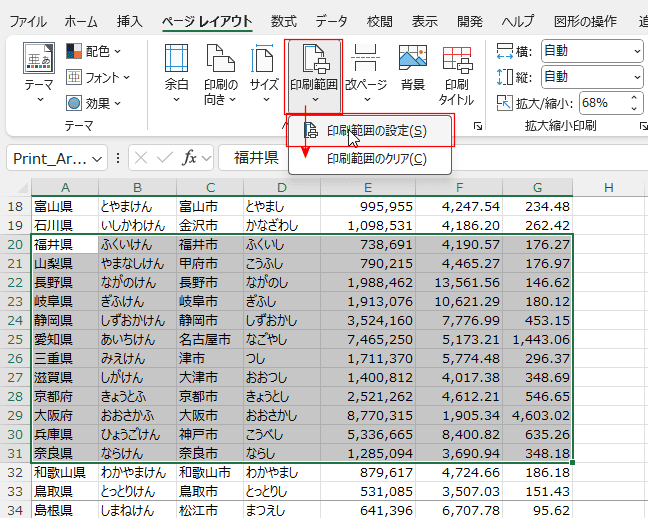Click cell with value 13,561.56
The image size is (648, 518).
point(459,282)
